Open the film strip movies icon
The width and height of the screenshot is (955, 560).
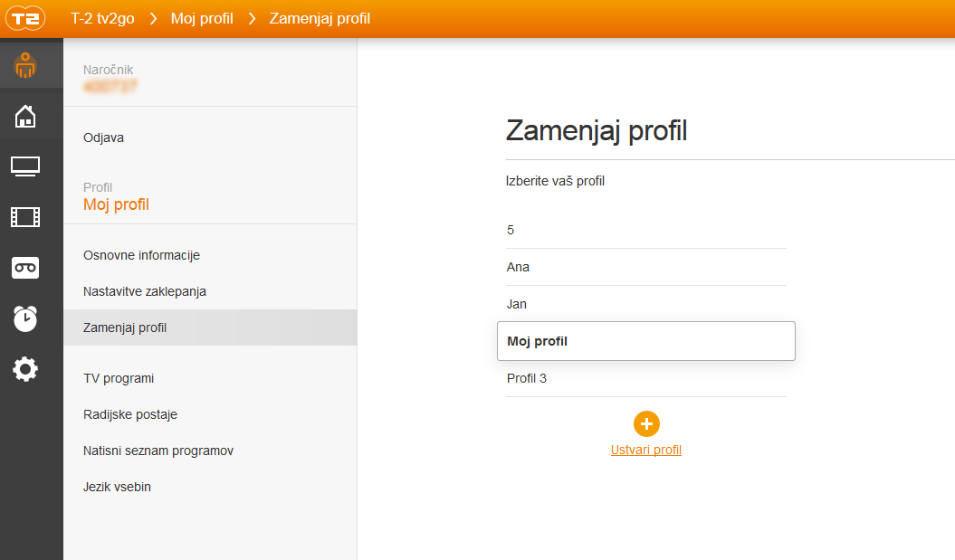(25, 217)
